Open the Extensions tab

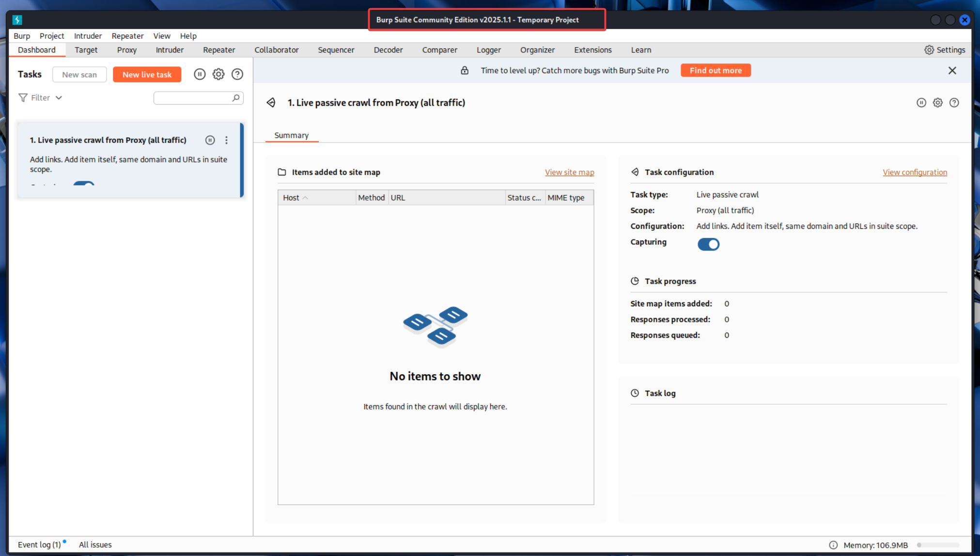point(593,50)
